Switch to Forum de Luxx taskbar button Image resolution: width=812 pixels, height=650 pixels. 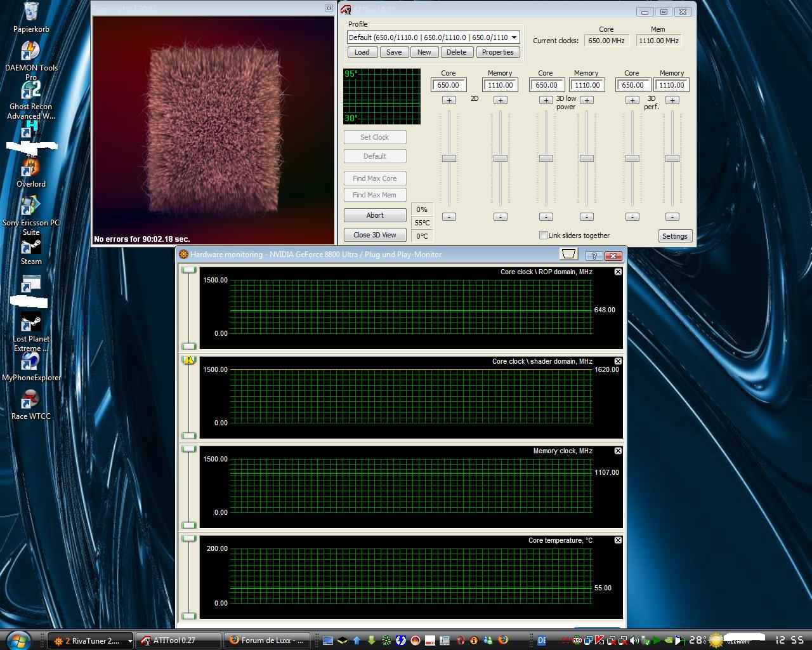[x=267, y=640]
